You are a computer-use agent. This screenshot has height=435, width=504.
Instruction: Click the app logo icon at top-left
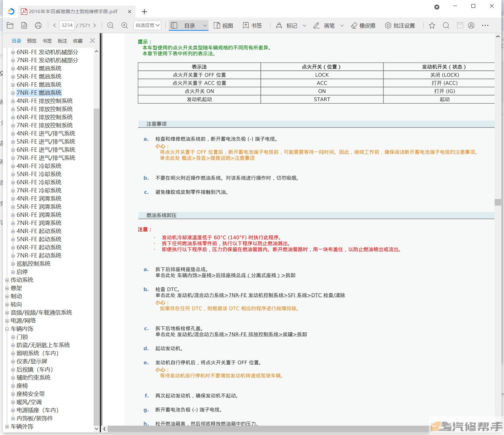[x=11, y=11]
